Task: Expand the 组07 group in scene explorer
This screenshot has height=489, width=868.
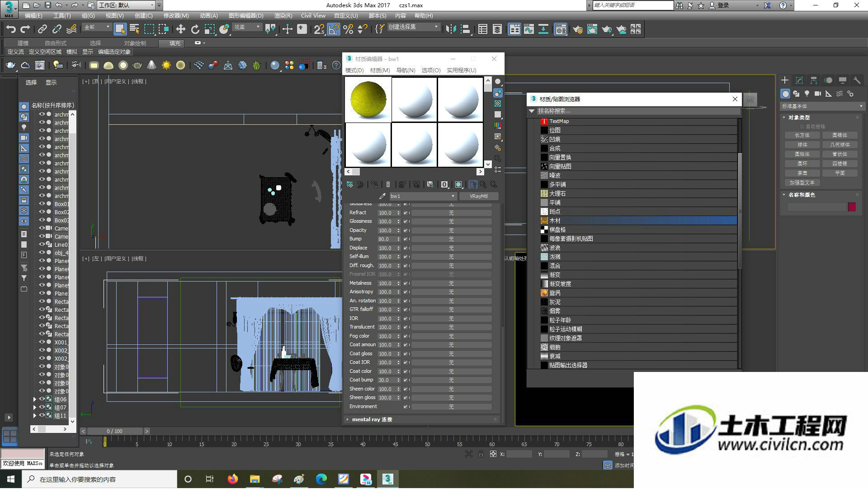Action: [x=34, y=407]
